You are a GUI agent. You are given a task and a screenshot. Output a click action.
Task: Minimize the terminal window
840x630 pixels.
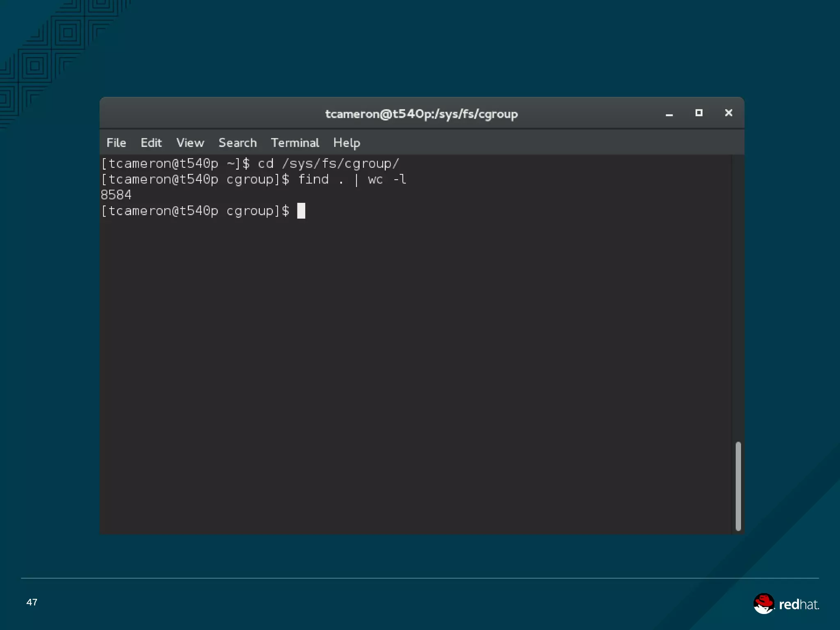click(669, 114)
